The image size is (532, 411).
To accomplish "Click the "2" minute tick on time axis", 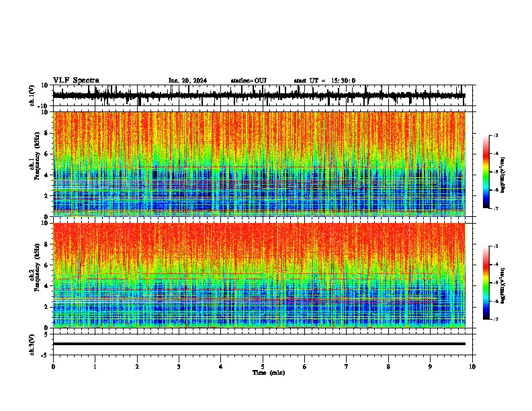I will pos(137,367).
